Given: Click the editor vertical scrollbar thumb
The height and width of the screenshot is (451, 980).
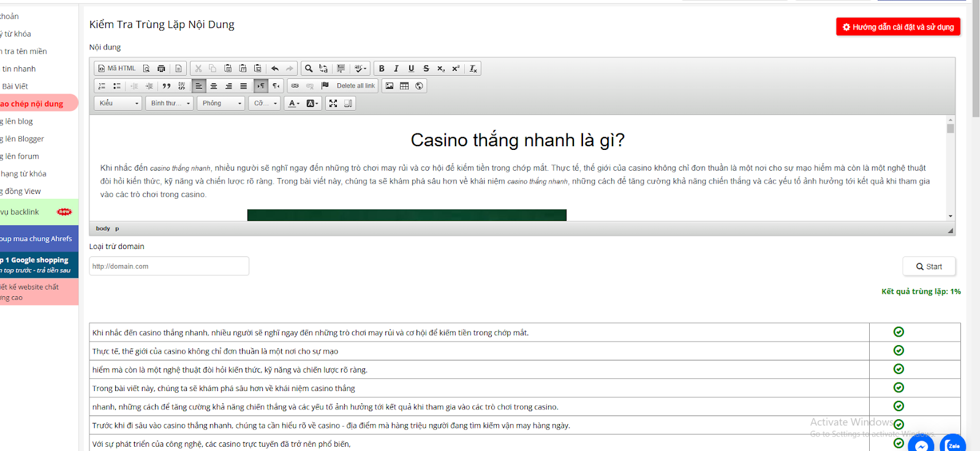Looking at the screenshot, I should coord(951,129).
